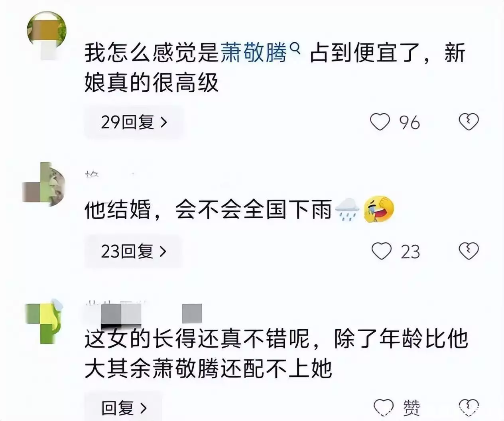The image size is (504, 421).
Task: Tap the comment starting 这女的长得还真不错呢
Action: (276, 353)
